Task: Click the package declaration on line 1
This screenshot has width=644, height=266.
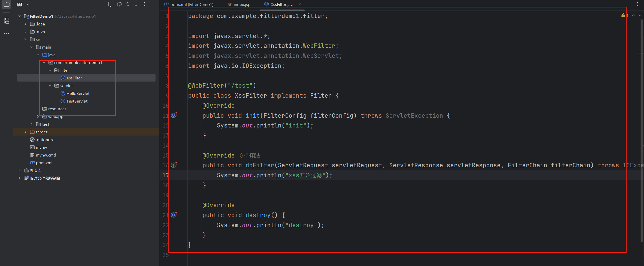Action: click(x=258, y=16)
